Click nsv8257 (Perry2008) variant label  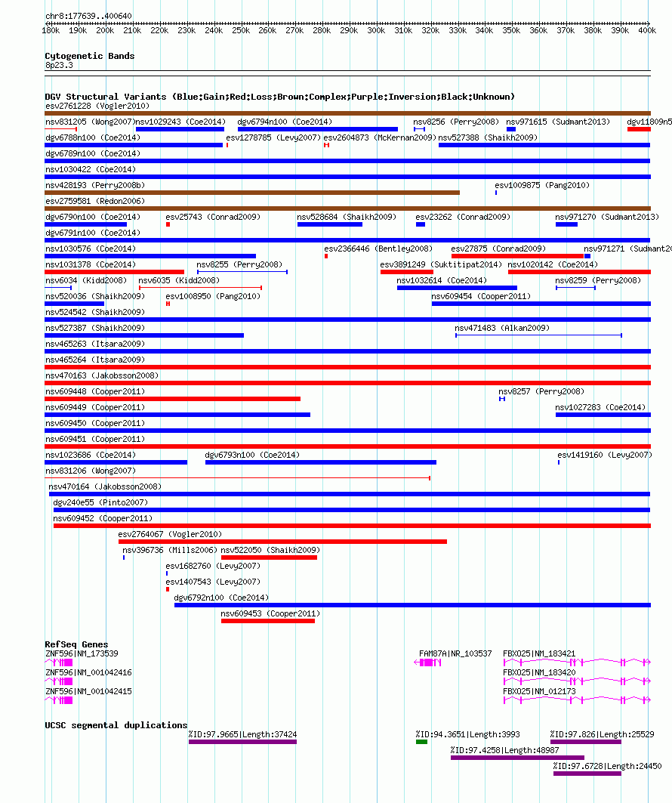coord(541,392)
